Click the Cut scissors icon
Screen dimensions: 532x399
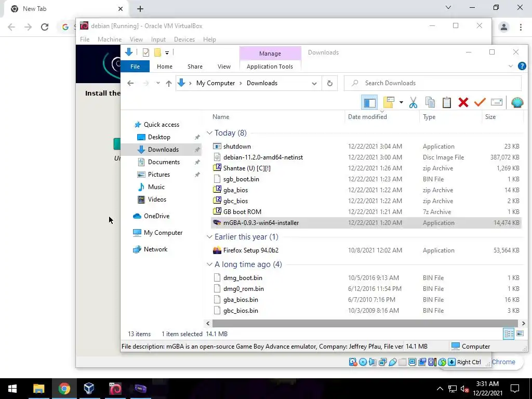(413, 102)
